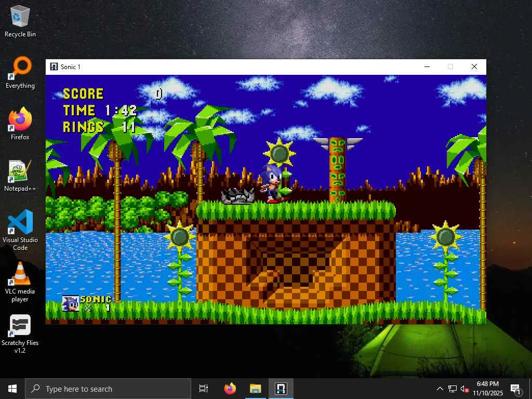
Task: Click the Sonic 1 window title icon
Action: click(x=54, y=67)
